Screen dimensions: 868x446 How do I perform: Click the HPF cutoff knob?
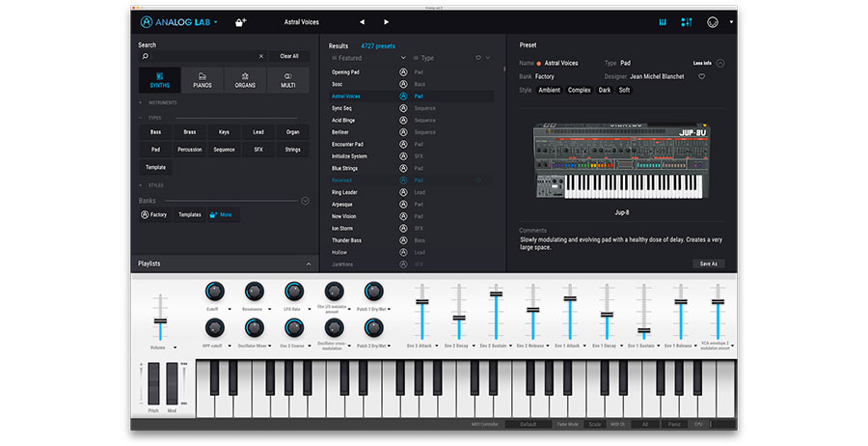[214, 328]
